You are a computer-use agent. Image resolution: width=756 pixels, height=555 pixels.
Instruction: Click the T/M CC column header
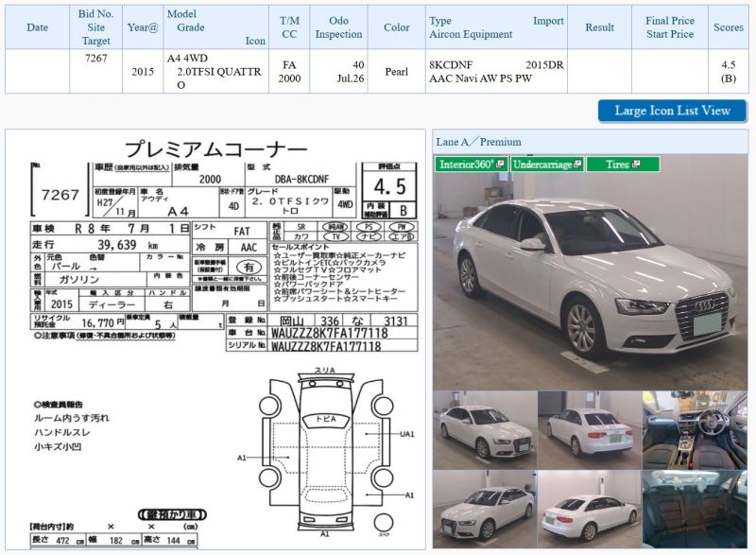point(289,27)
